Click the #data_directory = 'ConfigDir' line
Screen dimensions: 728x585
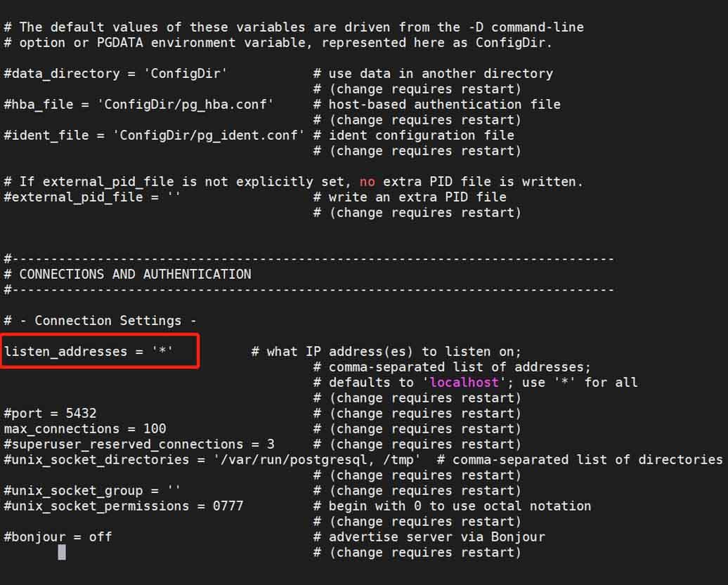click(x=116, y=73)
